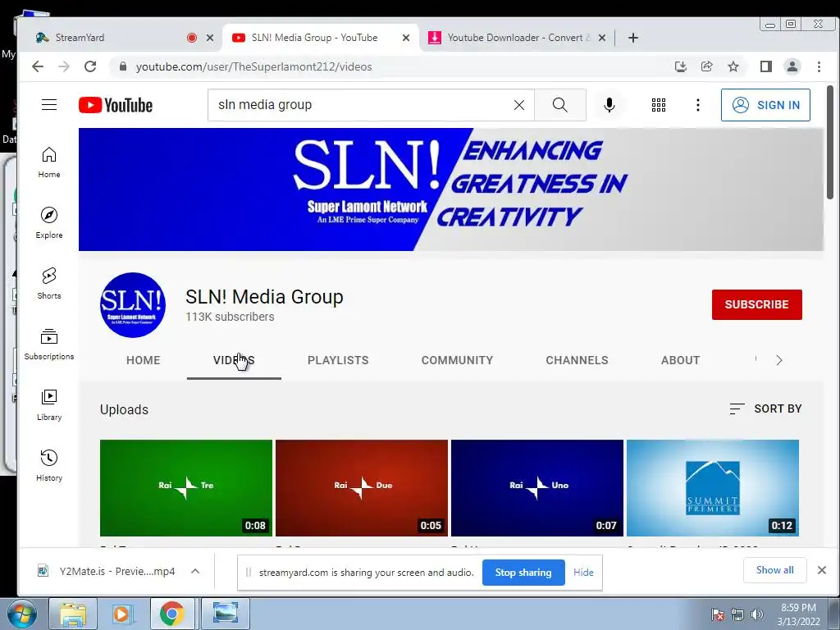840x630 pixels.
Task: Click the Hide link on sharing bar
Action: click(583, 572)
